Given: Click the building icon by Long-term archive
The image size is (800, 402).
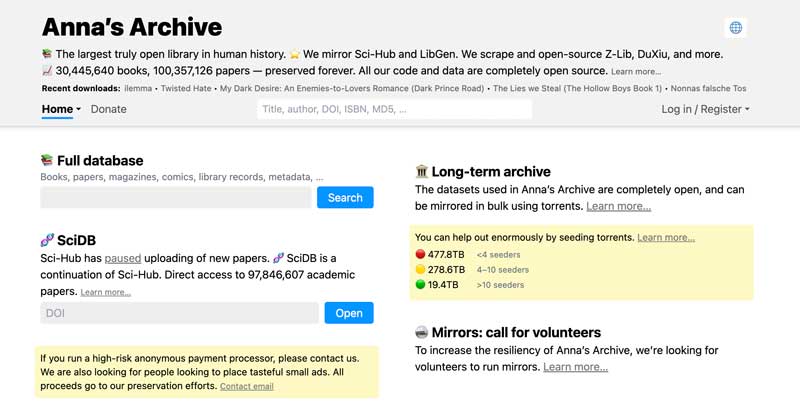Looking at the screenshot, I should pos(422,172).
